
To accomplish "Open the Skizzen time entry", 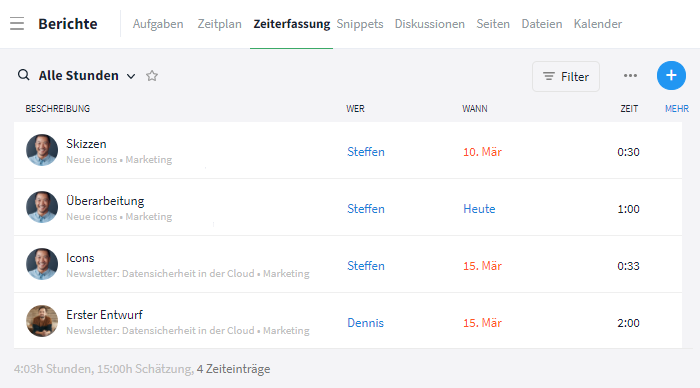I will coord(86,144).
